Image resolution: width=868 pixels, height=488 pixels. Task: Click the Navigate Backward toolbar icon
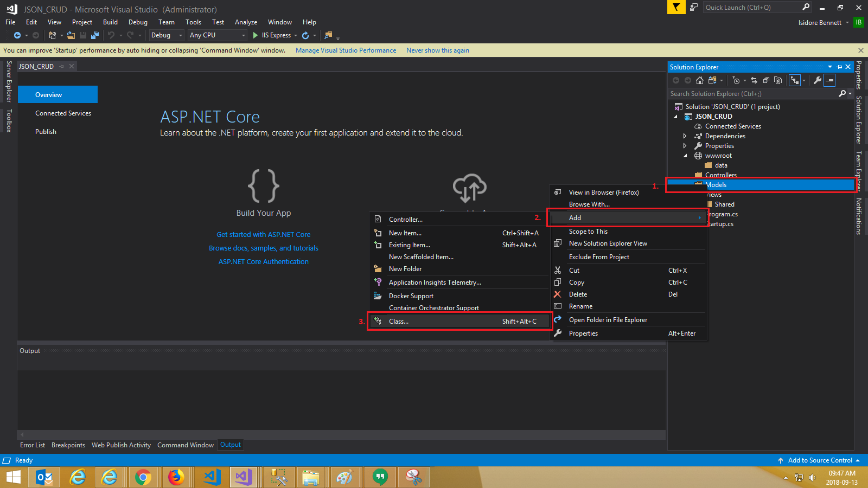coord(17,35)
